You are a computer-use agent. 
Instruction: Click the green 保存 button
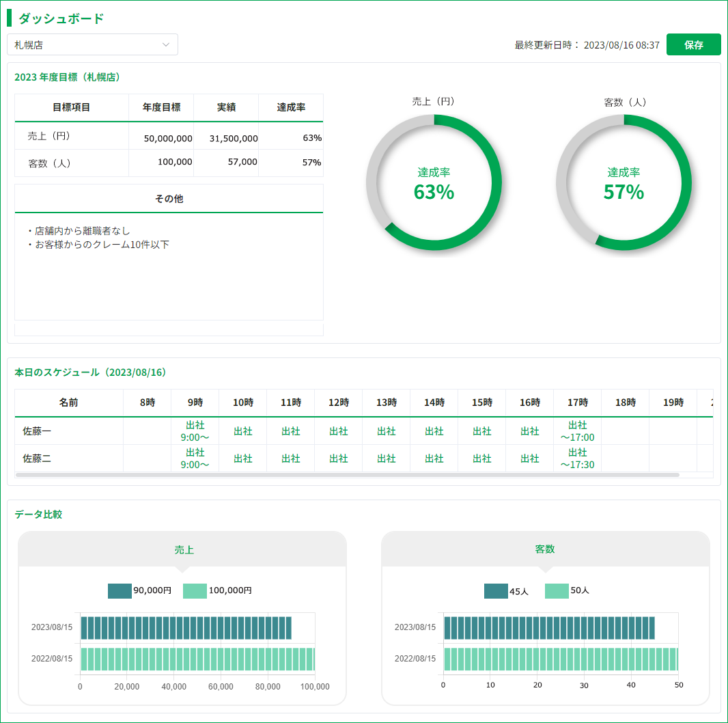tap(693, 45)
